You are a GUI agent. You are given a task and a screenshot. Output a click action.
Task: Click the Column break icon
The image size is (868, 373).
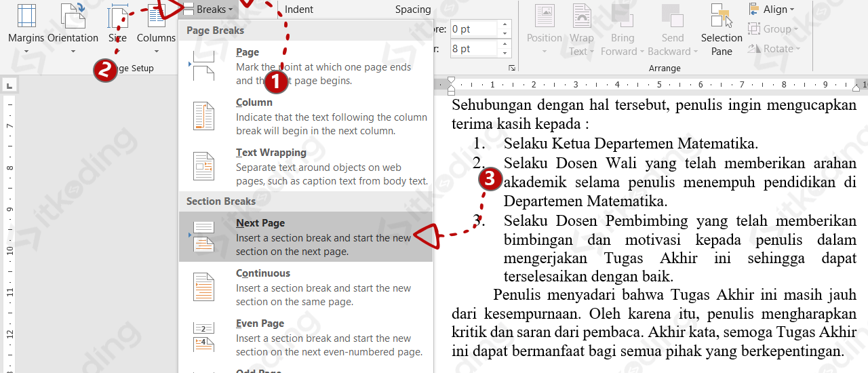pyautogui.click(x=203, y=116)
